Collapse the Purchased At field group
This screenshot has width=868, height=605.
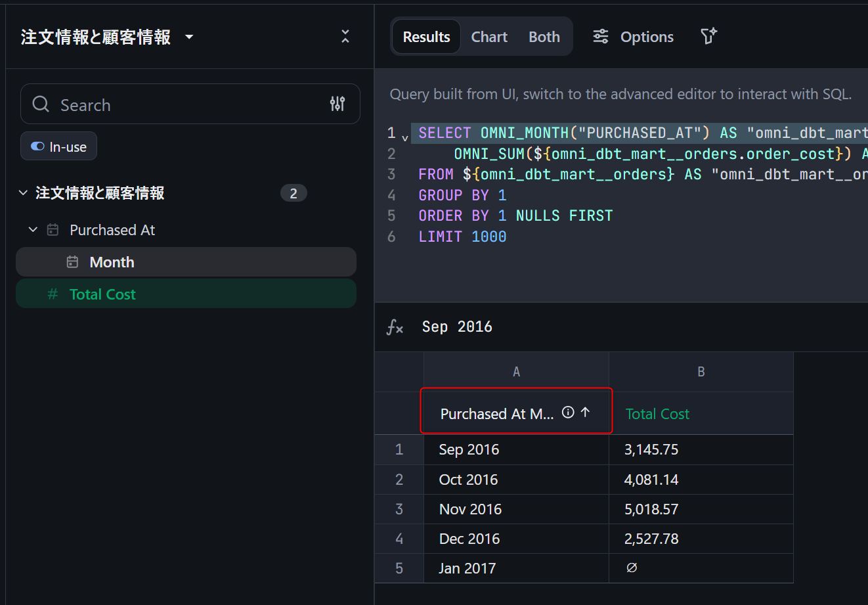click(33, 230)
